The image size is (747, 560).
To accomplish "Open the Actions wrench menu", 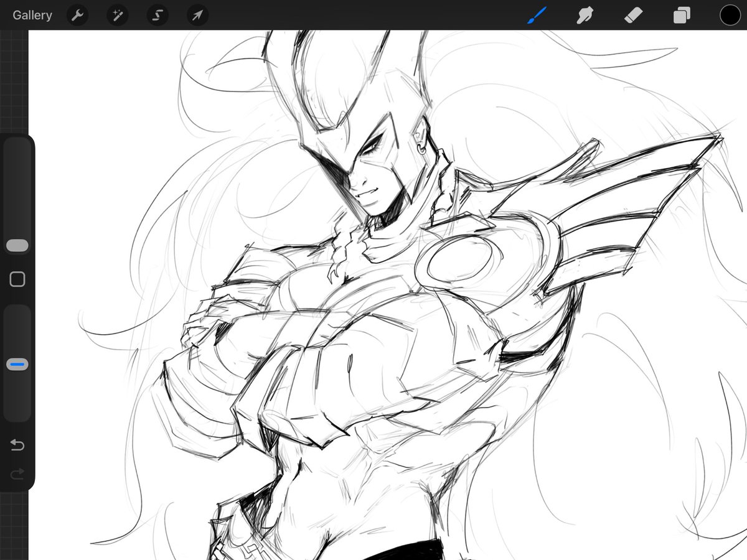I will point(77,15).
